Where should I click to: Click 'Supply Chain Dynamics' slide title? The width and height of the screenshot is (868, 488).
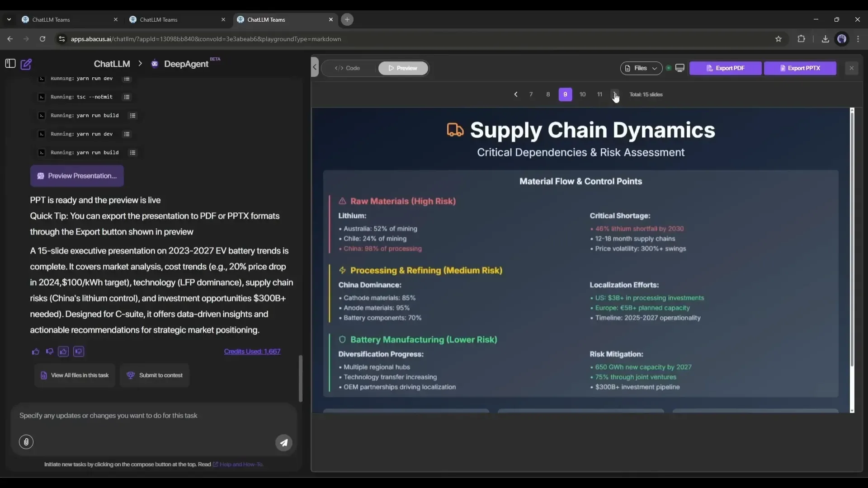tap(592, 130)
